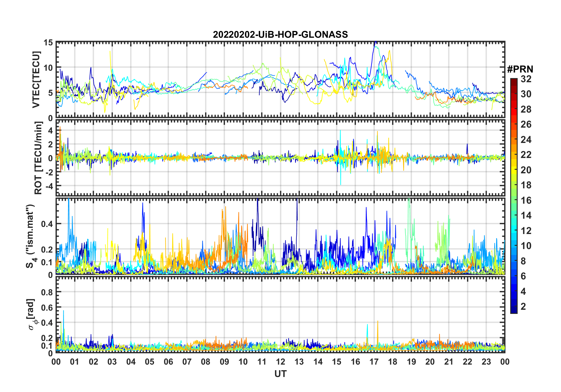Viewport: 561px width, 392px height.
Task: Select the UT x-axis label
Action: [x=280, y=374]
